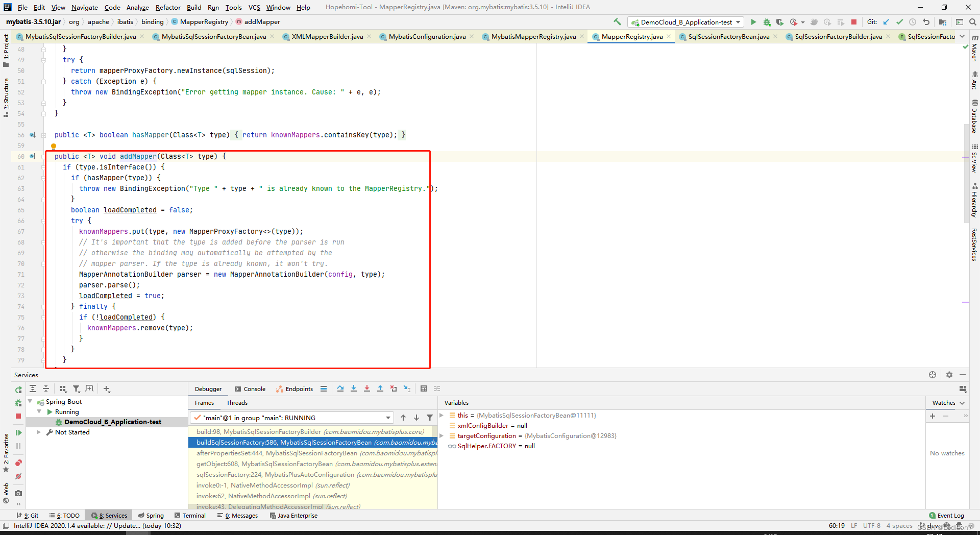This screenshot has height=535, width=980.
Task: Click Collapse All icon in Services toolbar
Action: pos(45,388)
